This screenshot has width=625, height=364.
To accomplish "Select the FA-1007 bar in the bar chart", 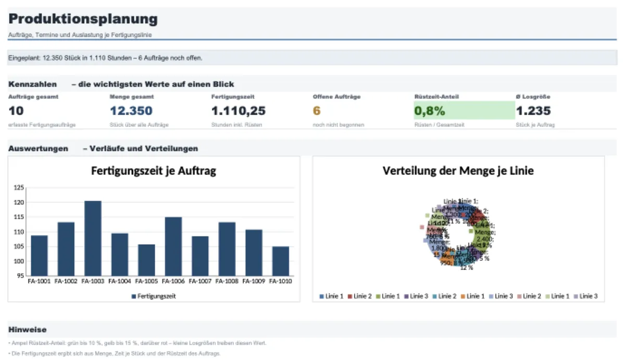I will 200,256.
